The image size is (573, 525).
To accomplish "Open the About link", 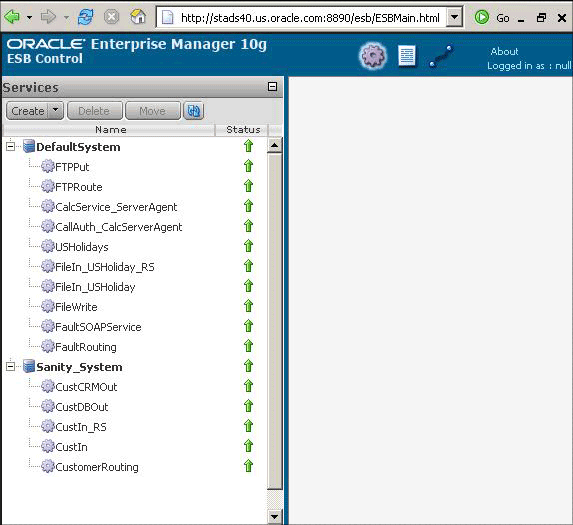I will click(x=504, y=52).
